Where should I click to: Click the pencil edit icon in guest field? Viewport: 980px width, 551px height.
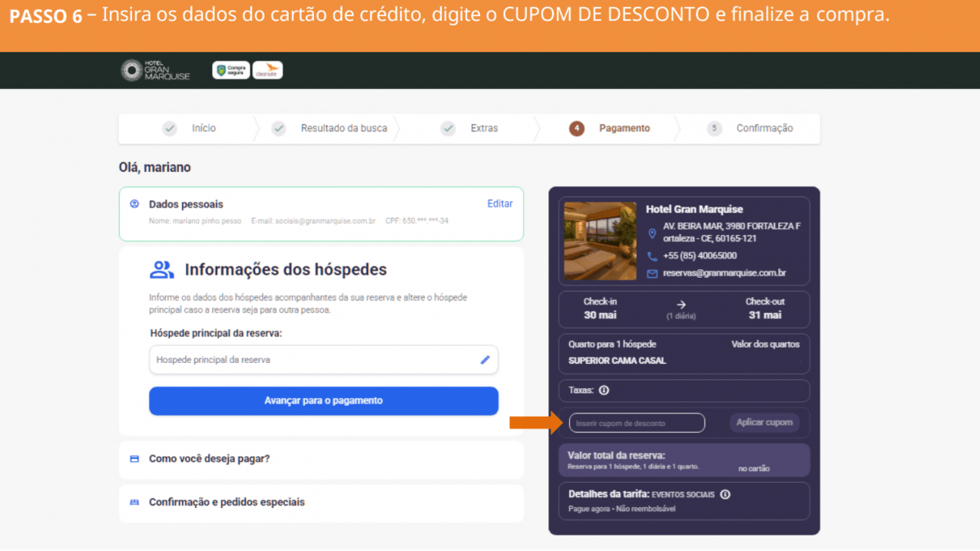485,359
